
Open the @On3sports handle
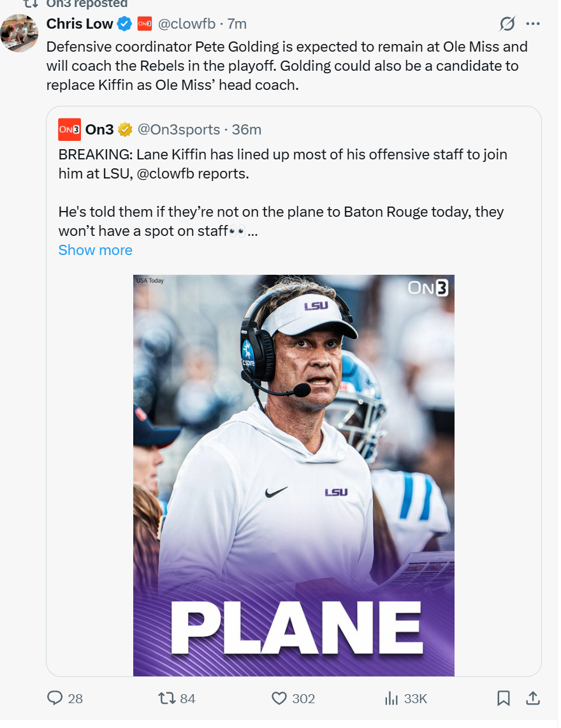coord(178,129)
